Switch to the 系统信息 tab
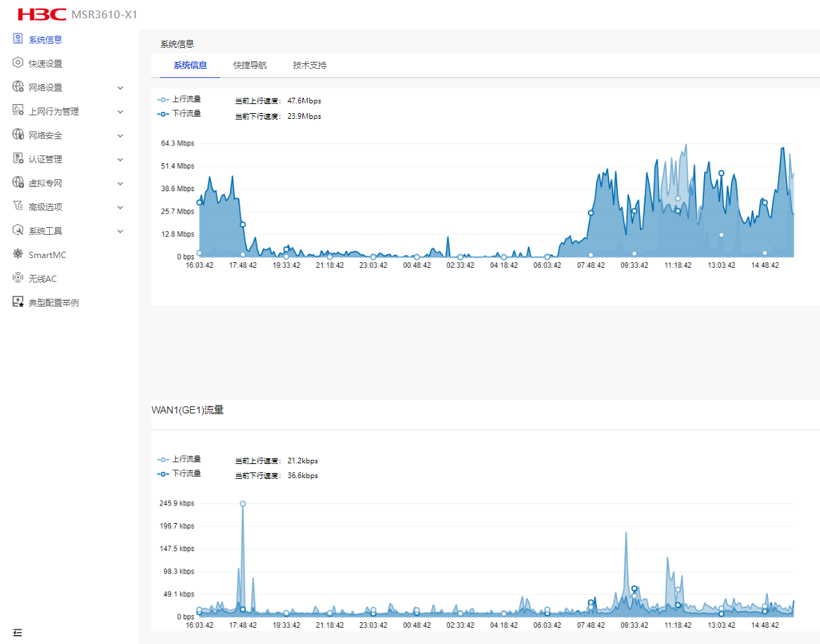Screen dimensions: 820x644 tap(191, 65)
